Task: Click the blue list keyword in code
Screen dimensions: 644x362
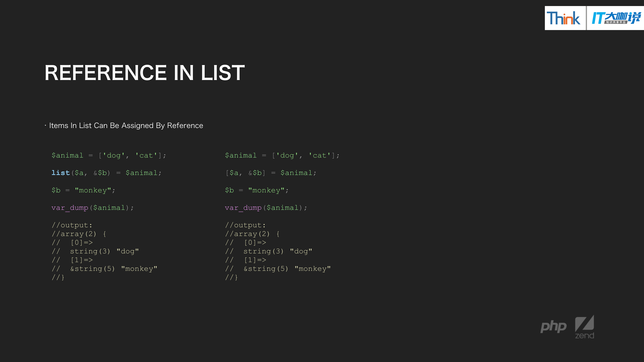Action: (61, 173)
